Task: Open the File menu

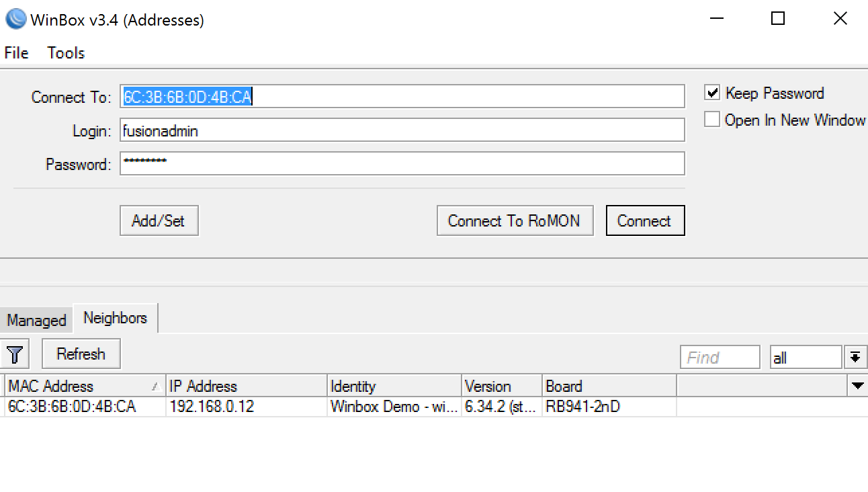Action: pyautogui.click(x=17, y=53)
